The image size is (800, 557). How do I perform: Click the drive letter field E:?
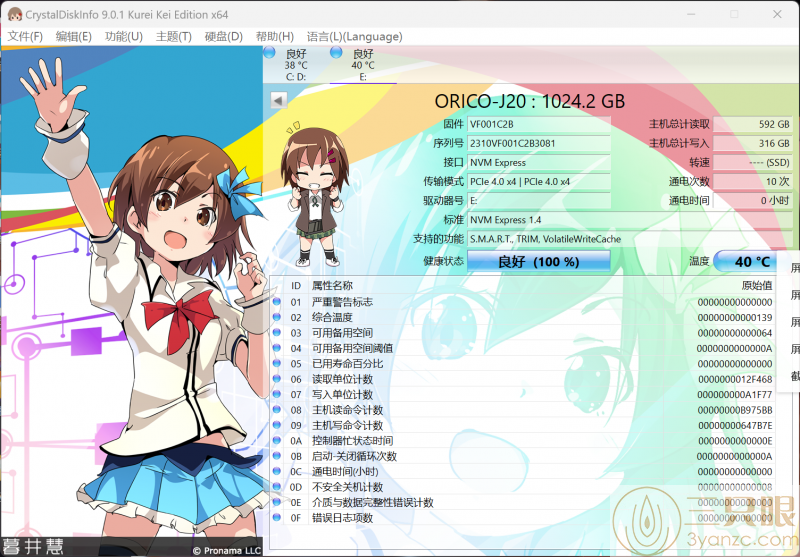[539, 200]
